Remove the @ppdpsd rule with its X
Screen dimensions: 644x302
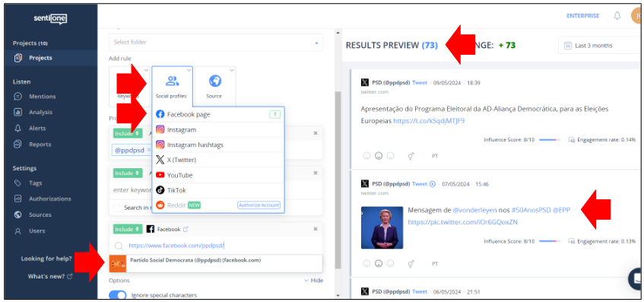316,133
